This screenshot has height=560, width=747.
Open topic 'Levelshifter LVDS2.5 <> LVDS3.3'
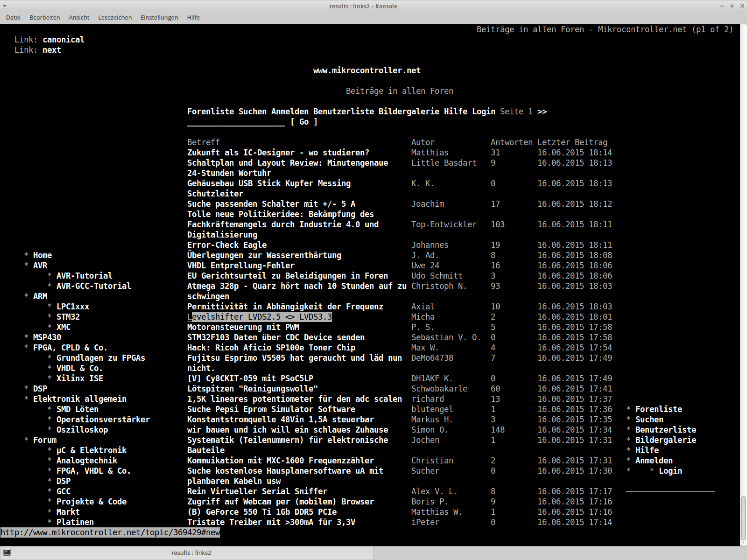click(x=260, y=316)
